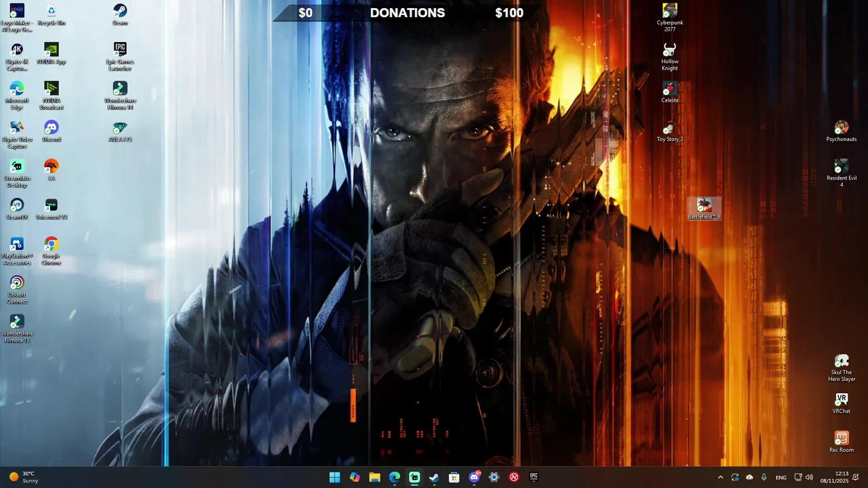This screenshot has height=488, width=868.
Task: Select the Rec Room desktop shortcut
Action: (x=842, y=441)
